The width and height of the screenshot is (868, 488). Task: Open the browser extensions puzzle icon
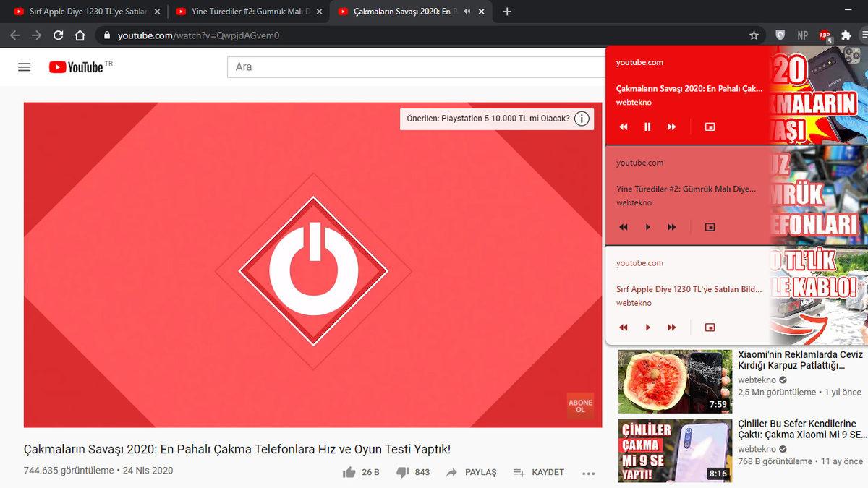point(846,35)
